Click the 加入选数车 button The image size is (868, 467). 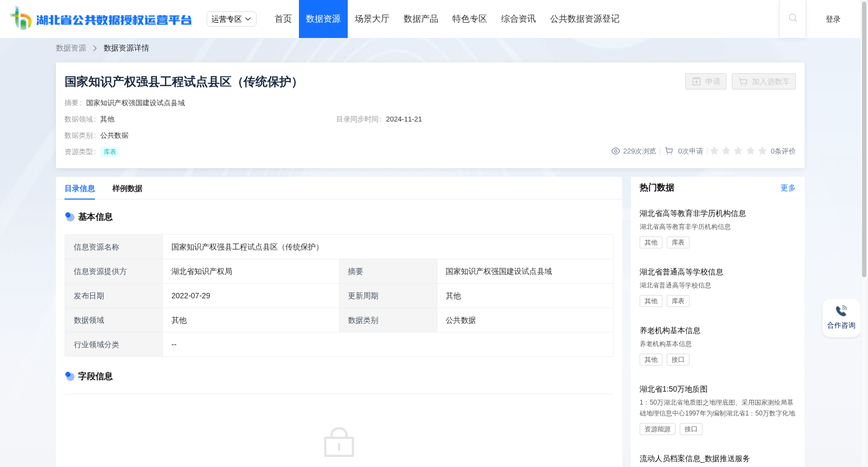click(x=764, y=81)
